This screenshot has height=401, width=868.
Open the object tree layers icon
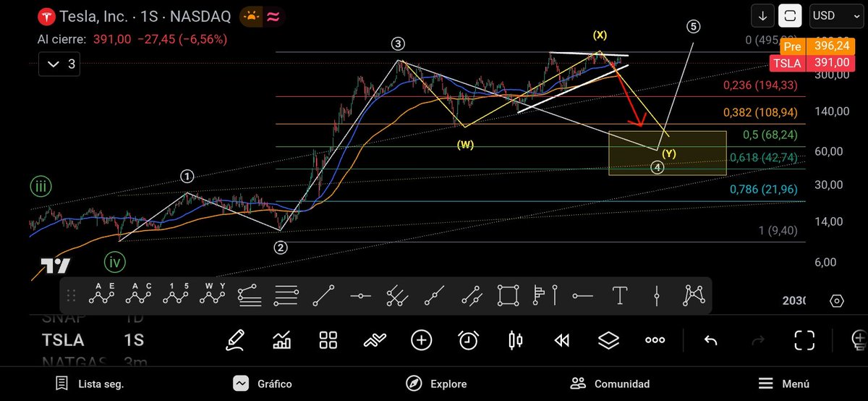click(609, 339)
